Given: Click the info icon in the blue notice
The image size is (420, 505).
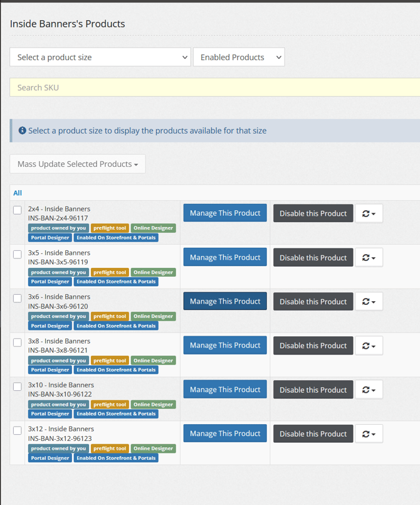Looking at the screenshot, I should (x=23, y=130).
